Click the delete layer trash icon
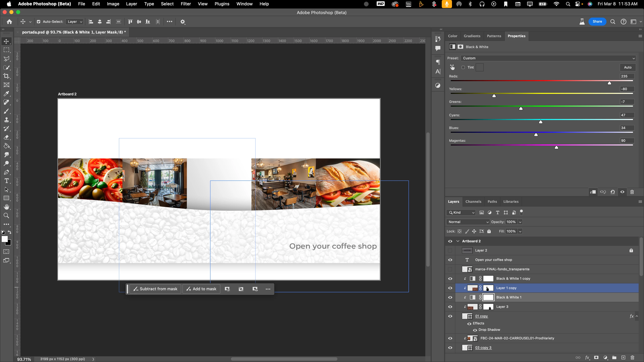Image resolution: width=644 pixels, height=362 pixels. pyautogui.click(x=632, y=357)
